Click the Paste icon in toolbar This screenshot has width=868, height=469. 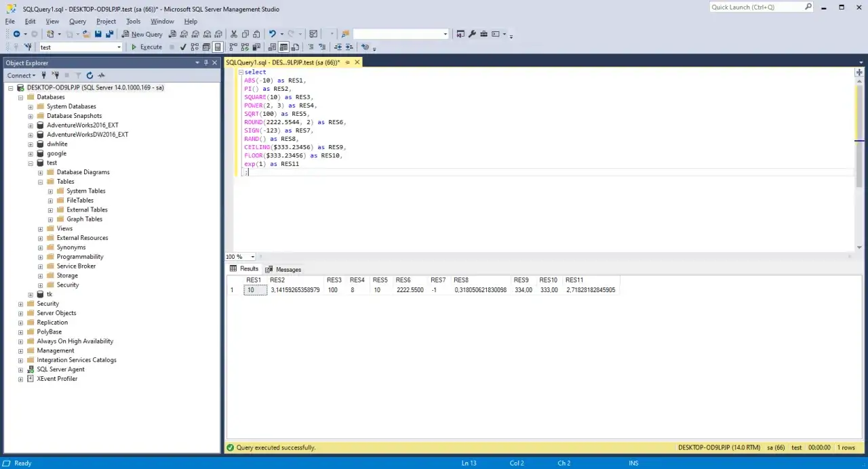click(x=256, y=34)
